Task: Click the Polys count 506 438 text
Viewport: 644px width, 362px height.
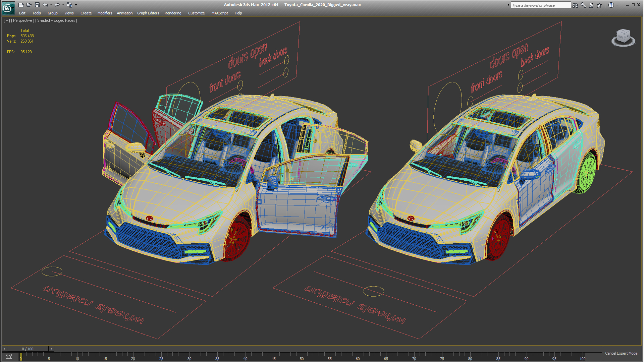Action: [x=27, y=36]
